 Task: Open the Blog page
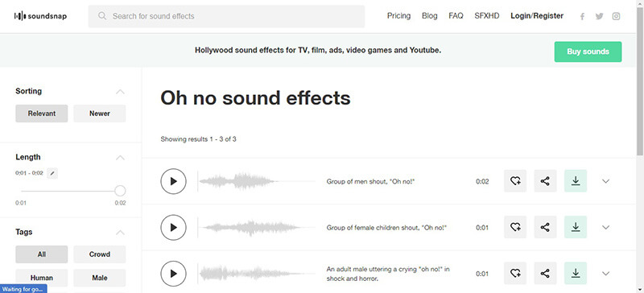(430, 15)
